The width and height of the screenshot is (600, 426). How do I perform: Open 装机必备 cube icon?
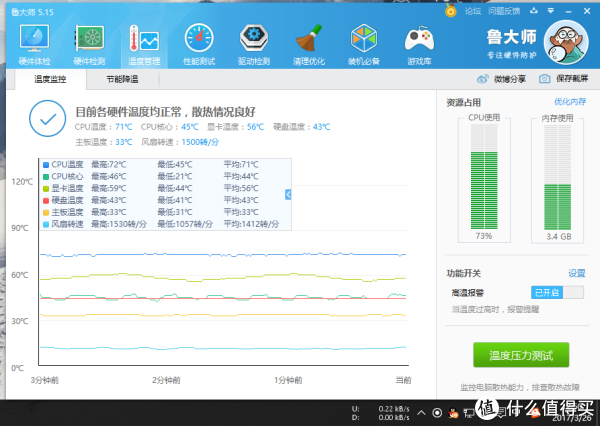pos(364,38)
